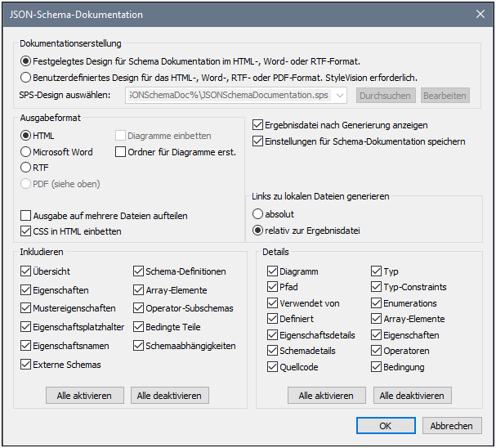This screenshot has height=448, width=496.
Task: Open the SPS-Design auswählen dropdown
Action: coord(341,96)
